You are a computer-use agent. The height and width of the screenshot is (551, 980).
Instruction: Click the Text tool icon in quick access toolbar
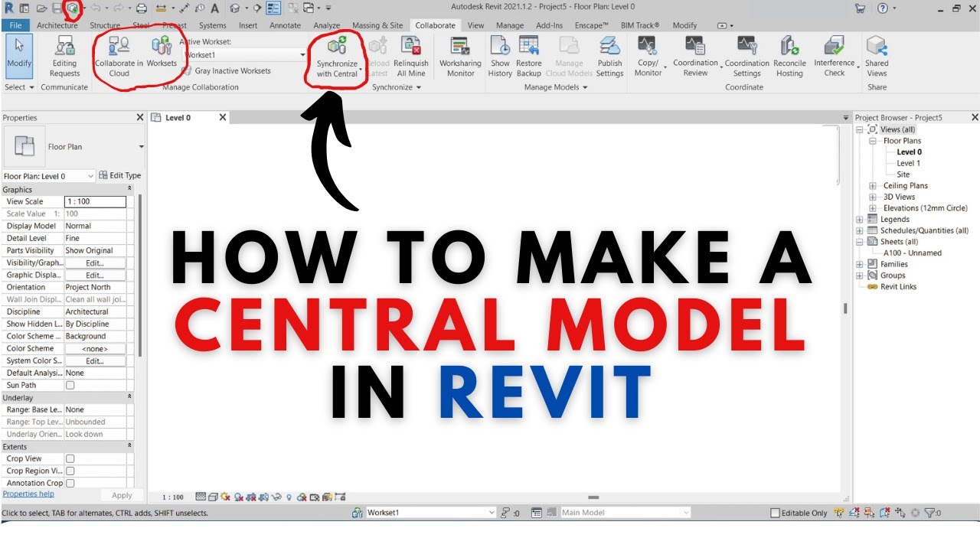pyautogui.click(x=214, y=8)
